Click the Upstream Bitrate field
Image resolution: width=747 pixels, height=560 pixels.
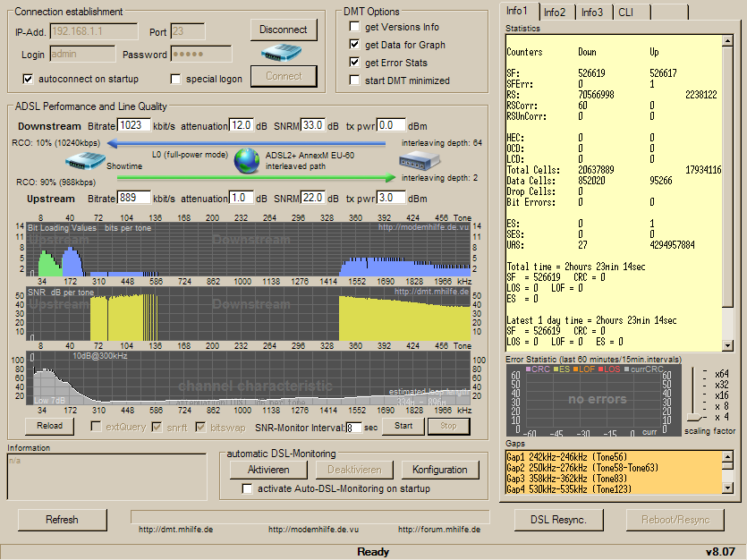tap(134, 198)
